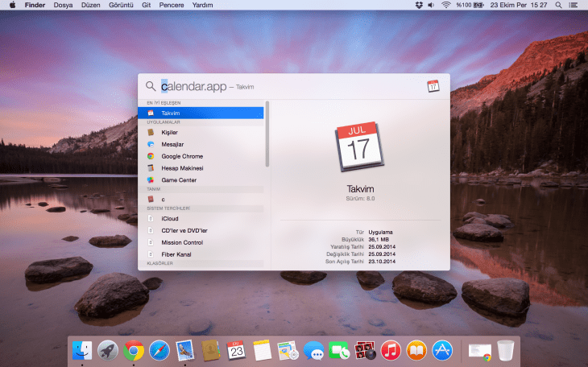Screen dimensions: 588x367
Task: Click minimized Chrome window in Dock
Action: [479, 352]
